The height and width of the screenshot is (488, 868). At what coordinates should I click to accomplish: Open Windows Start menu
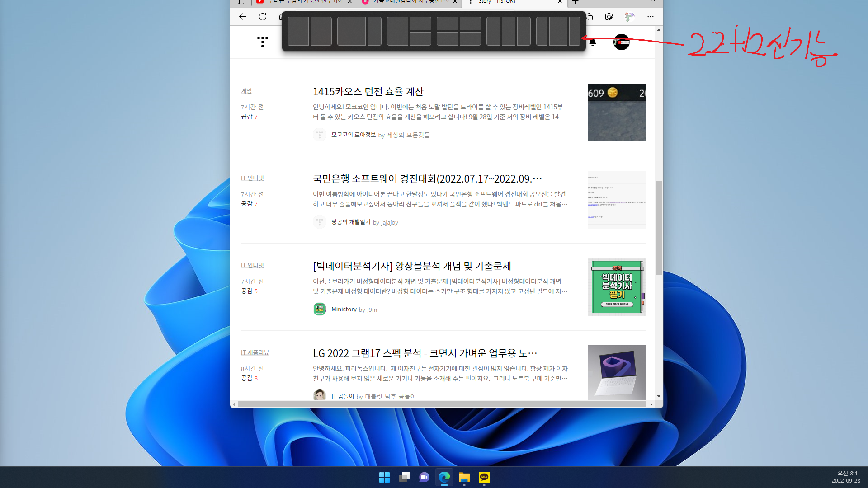tap(384, 477)
